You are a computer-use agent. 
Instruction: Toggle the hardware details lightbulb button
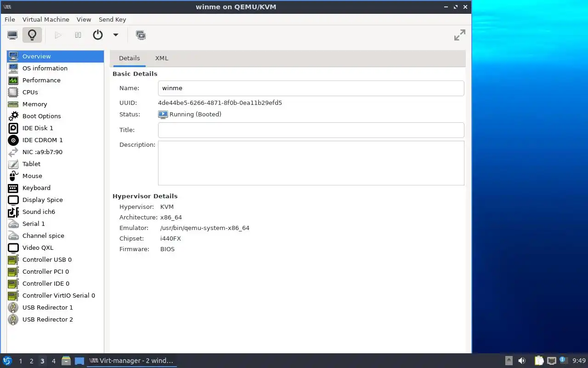point(32,35)
